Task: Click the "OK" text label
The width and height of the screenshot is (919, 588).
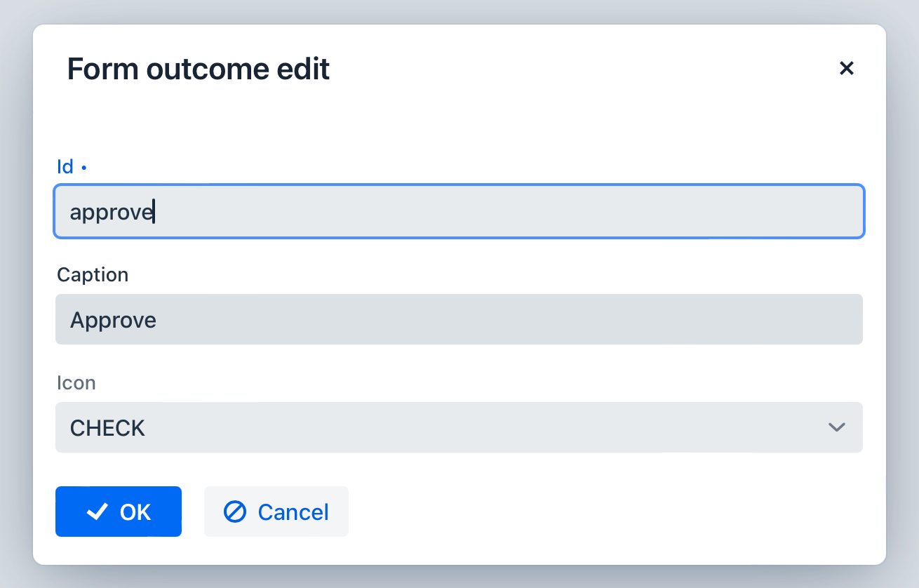Action: pos(135,512)
